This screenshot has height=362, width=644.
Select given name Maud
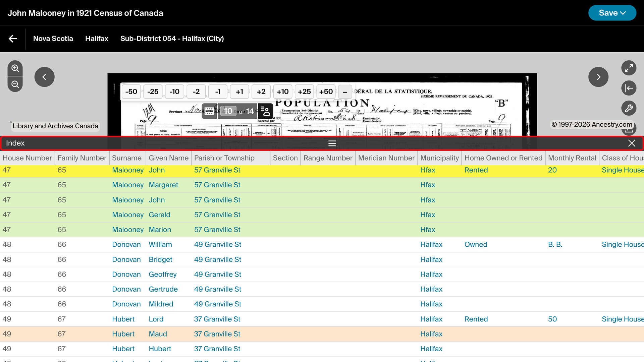click(158, 334)
